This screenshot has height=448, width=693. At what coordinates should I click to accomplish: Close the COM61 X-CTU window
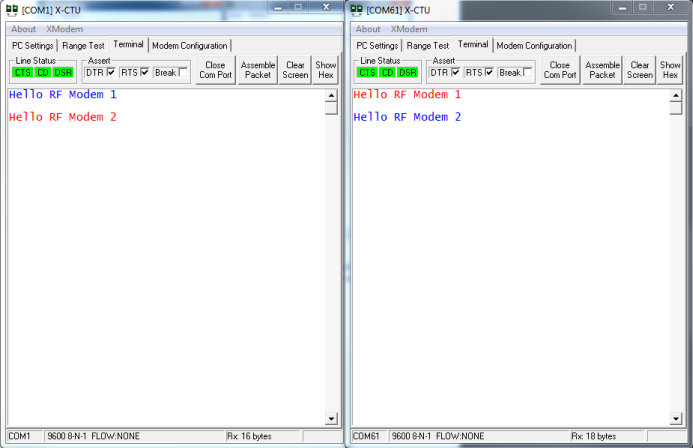(673, 8)
